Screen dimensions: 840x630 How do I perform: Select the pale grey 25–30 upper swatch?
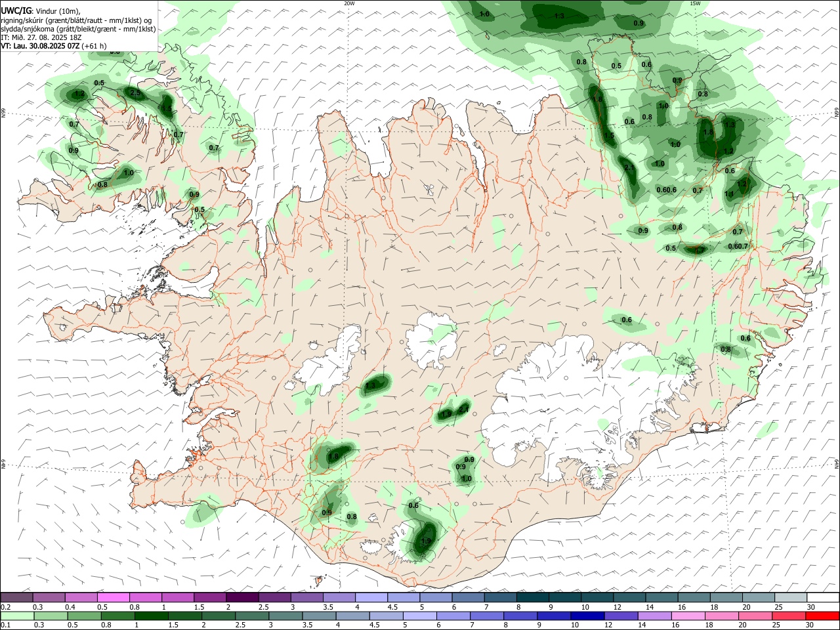coord(790,597)
